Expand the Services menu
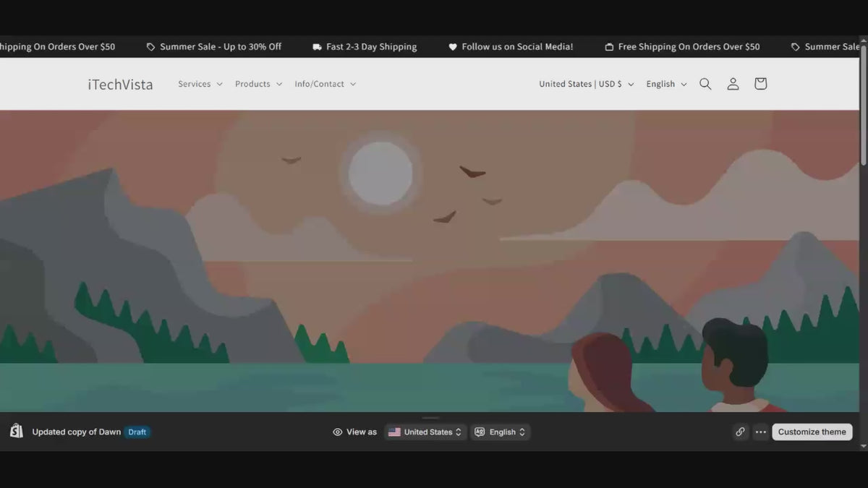 (x=200, y=84)
